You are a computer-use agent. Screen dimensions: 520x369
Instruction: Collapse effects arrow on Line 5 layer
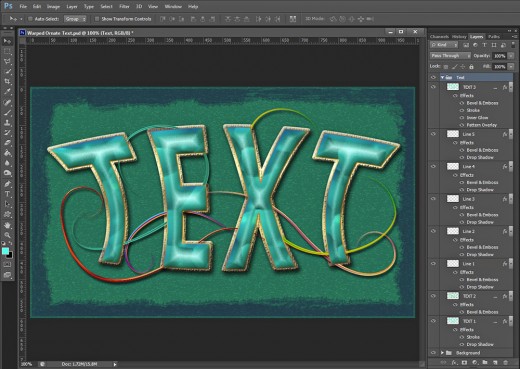coord(511,134)
